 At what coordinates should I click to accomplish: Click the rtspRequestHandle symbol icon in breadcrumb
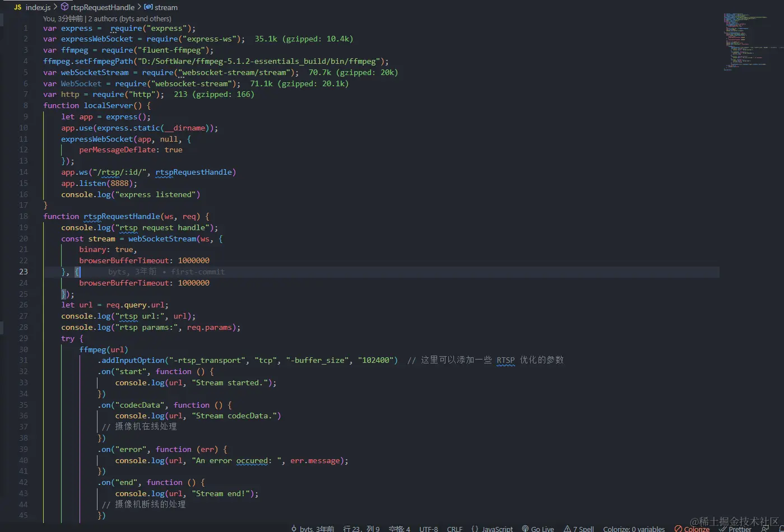point(64,8)
